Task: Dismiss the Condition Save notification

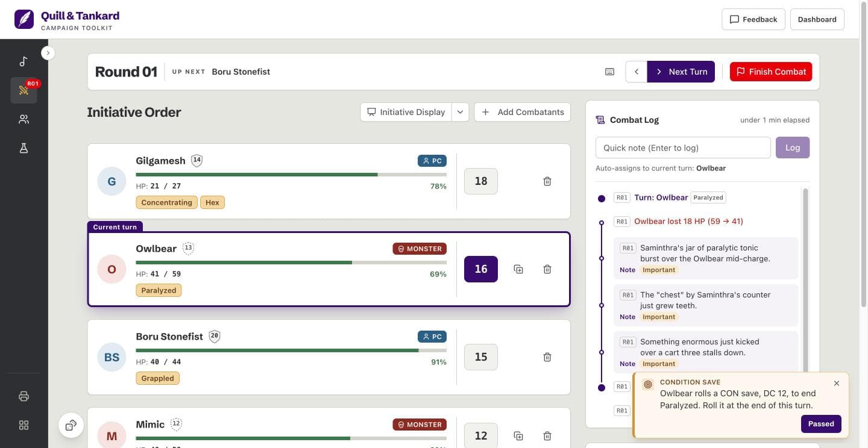Action: point(837,384)
